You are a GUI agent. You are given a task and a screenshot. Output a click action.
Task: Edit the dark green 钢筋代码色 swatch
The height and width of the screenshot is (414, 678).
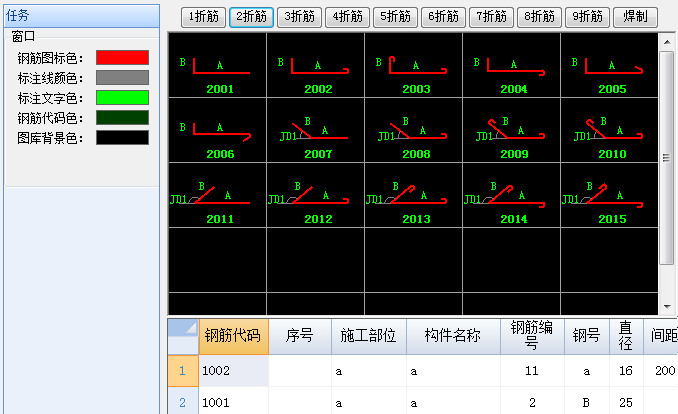pyautogui.click(x=122, y=118)
